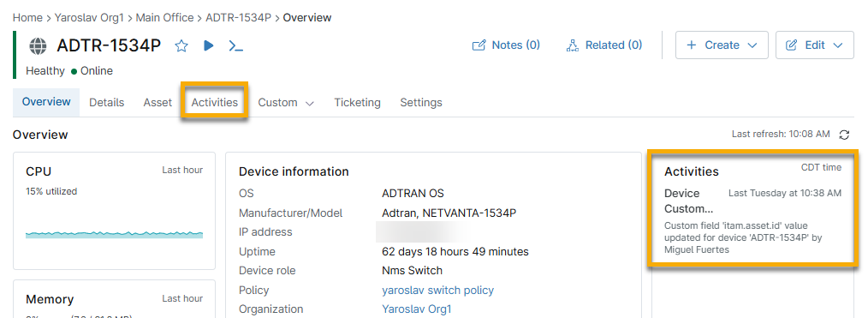Navigate to the Main Office breadcrumb

click(x=164, y=18)
